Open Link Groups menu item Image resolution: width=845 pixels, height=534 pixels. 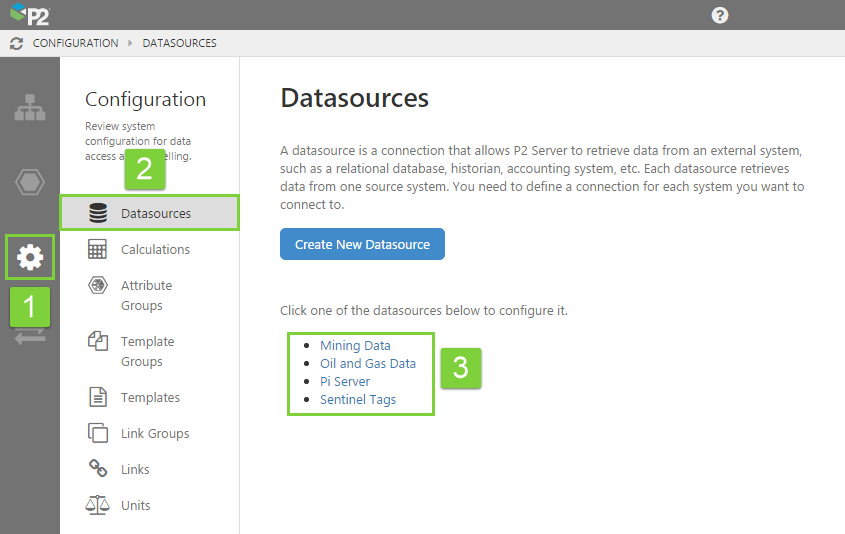pyautogui.click(x=155, y=433)
